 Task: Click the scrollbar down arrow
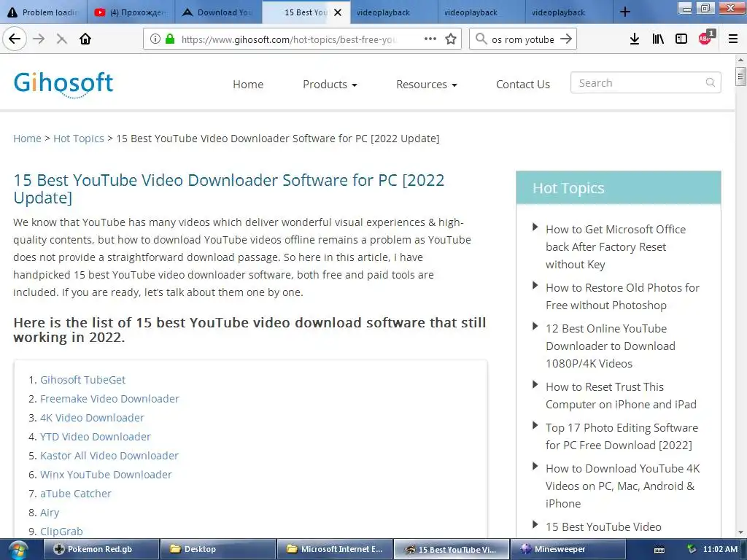point(740,532)
